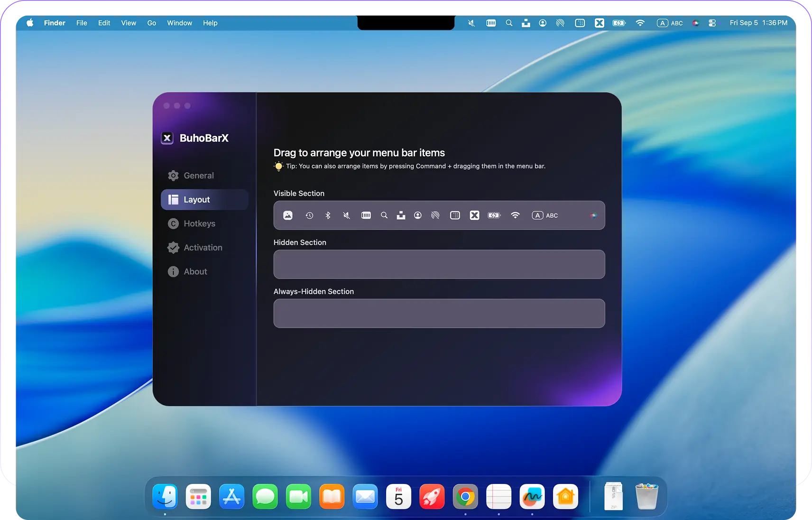The width and height of the screenshot is (812, 520).
Task: Open the Home app from the Dock
Action: 565,496
